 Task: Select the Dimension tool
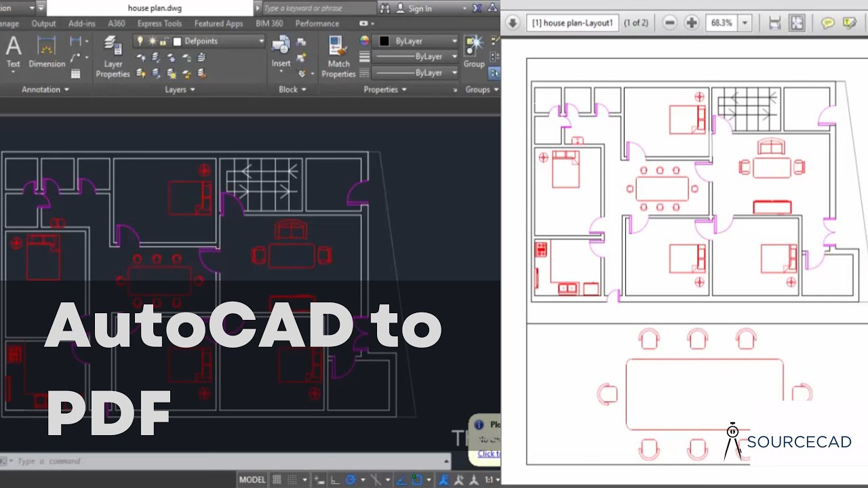[47, 53]
